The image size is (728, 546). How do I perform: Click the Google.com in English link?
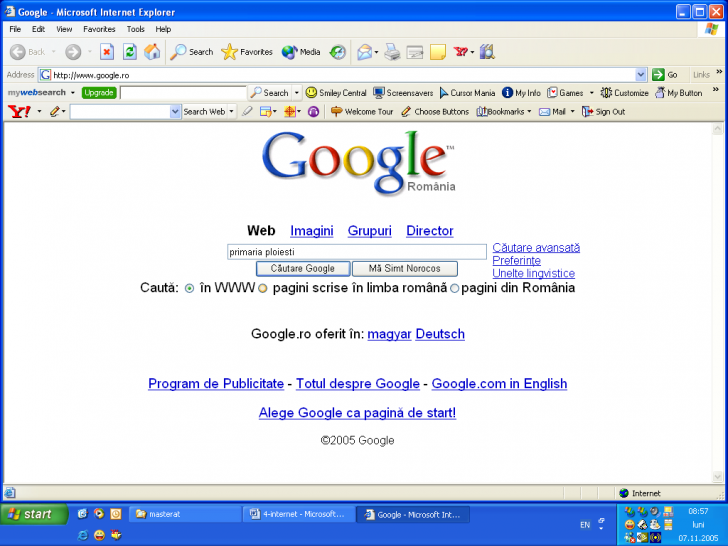click(x=499, y=384)
